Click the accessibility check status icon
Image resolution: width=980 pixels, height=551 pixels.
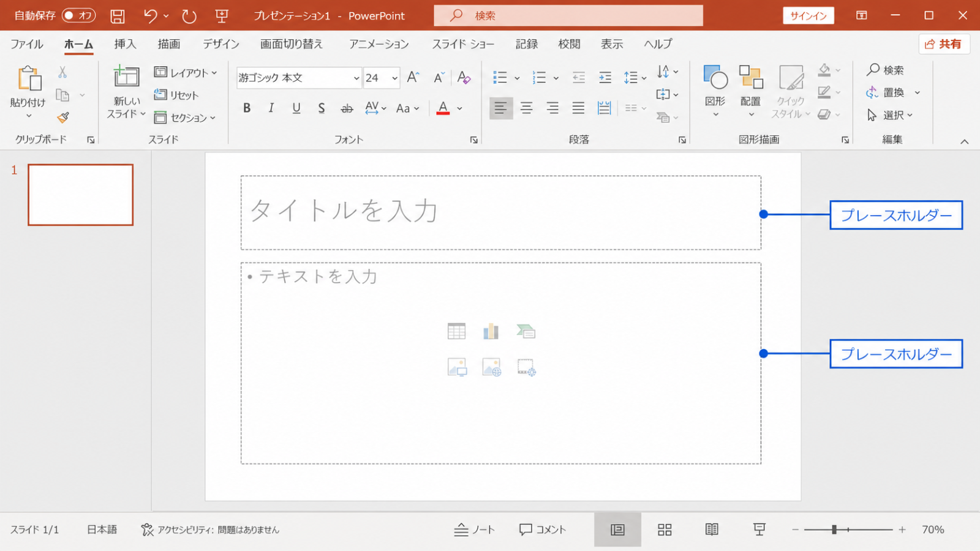coord(147,530)
